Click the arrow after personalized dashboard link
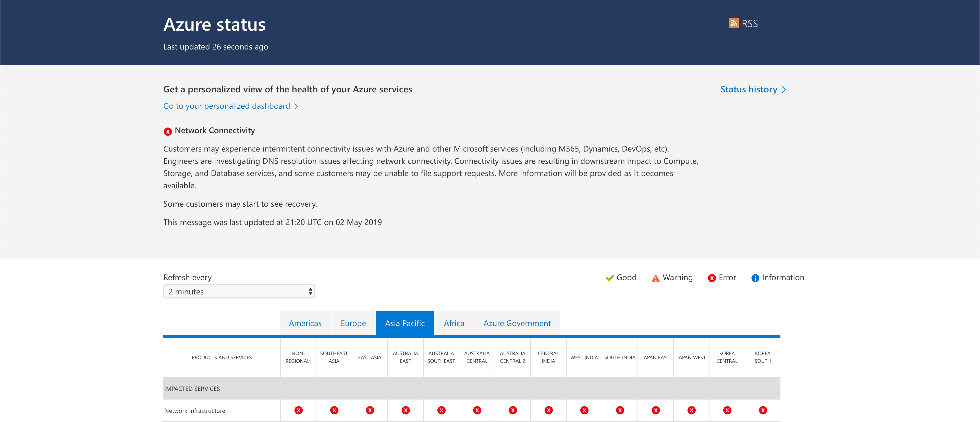Image resolution: width=980 pixels, height=422 pixels. (x=296, y=106)
